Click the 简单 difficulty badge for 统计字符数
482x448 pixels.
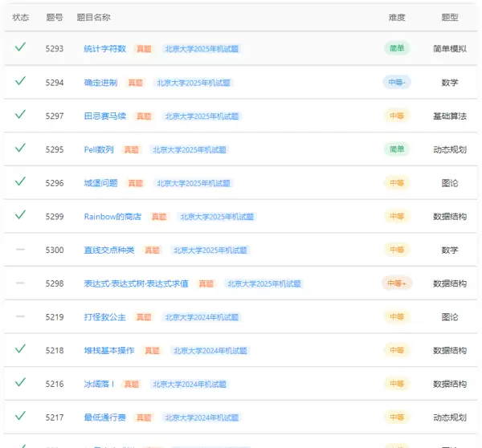[397, 48]
